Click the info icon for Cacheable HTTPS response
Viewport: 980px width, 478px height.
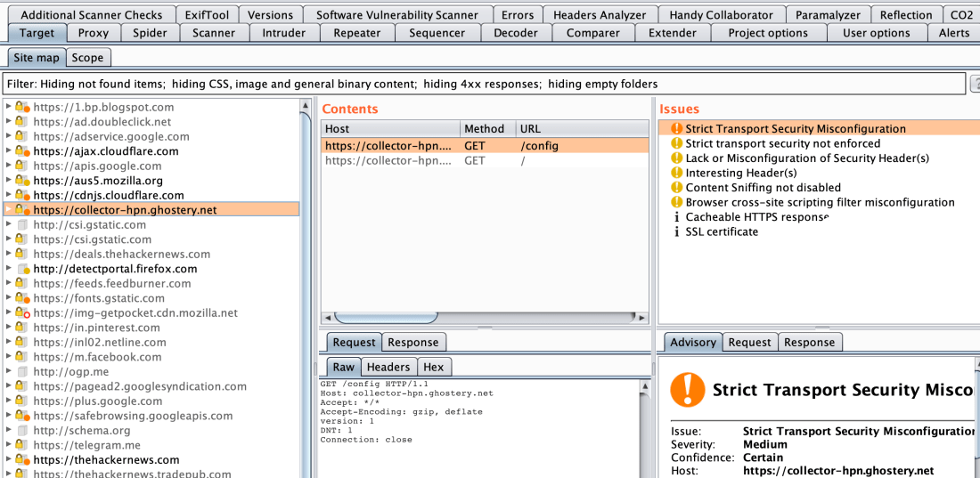click(x=676, y=217)
